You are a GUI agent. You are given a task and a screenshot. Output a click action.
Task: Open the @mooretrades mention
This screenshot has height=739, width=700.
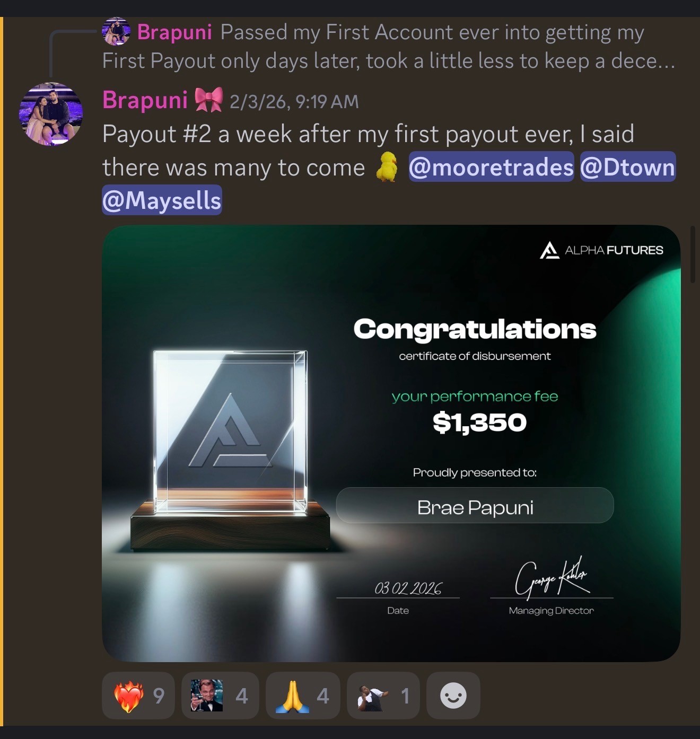point(491,167)
